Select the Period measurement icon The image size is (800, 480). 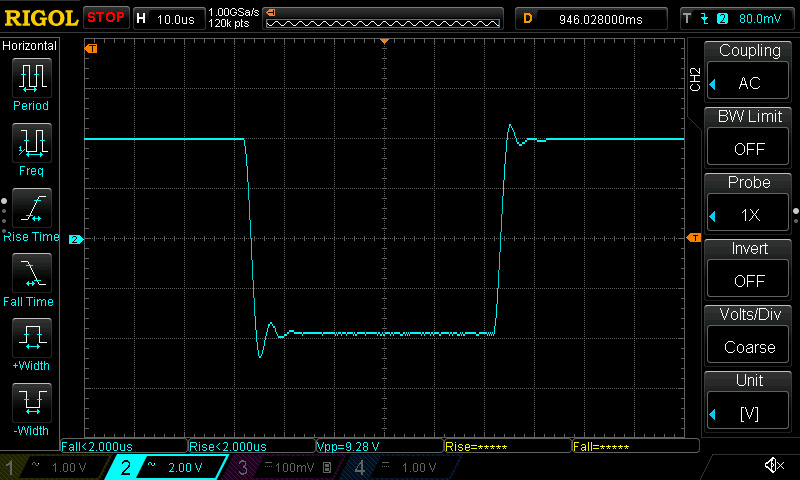[x=32, y=78]
